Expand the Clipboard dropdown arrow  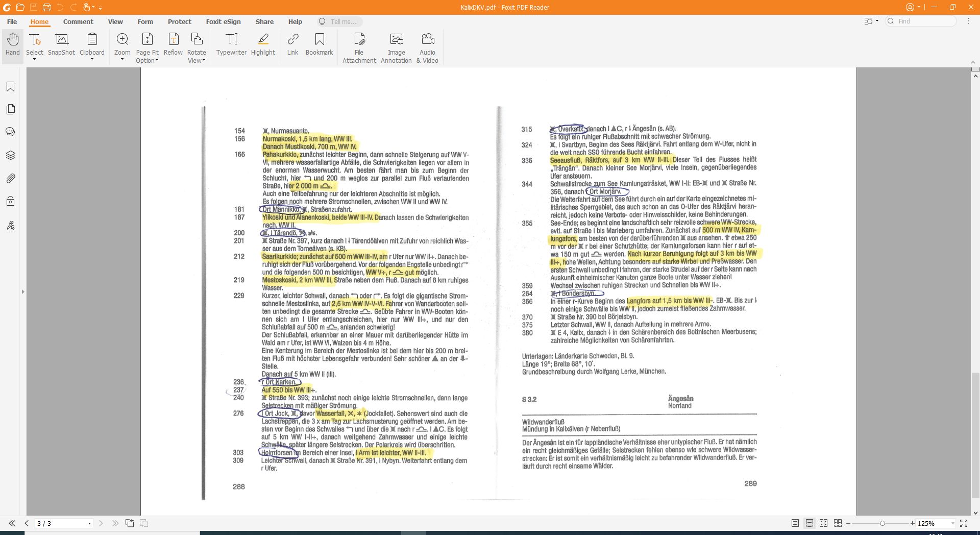coord(92,60)
